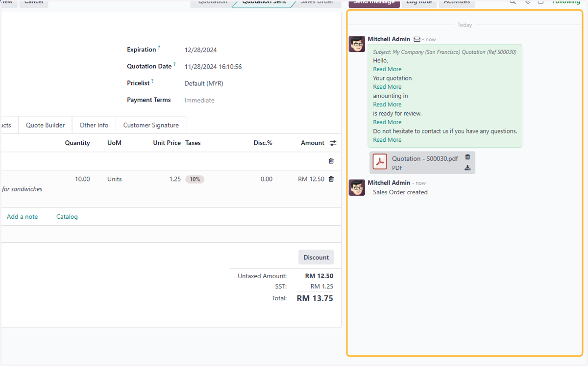Click the Add a note link
Screen dimensions: 588x366
(22, 216)
